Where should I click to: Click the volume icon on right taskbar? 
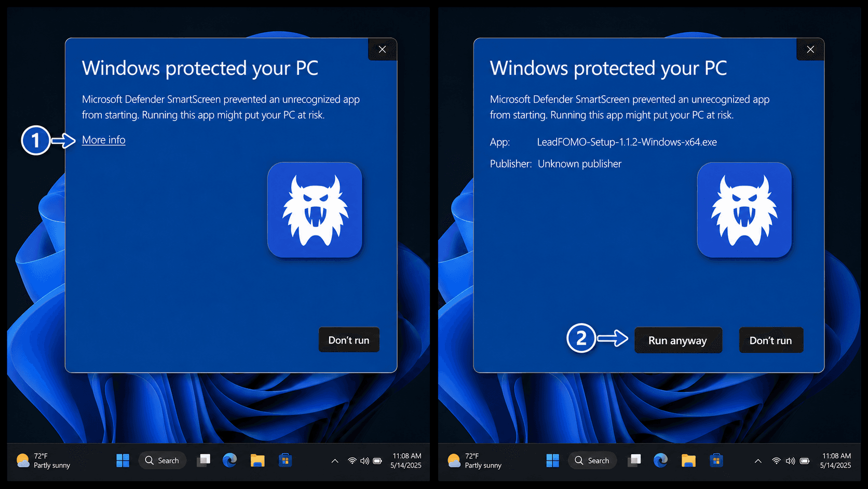(x=790, y=461)
